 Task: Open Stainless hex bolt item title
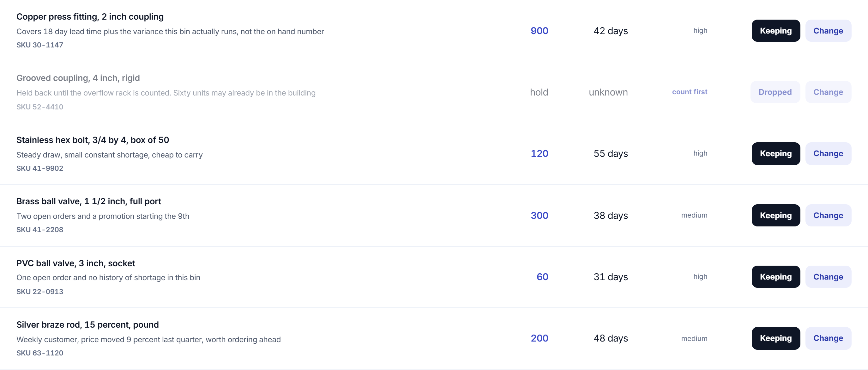pyautogui.click(x=93, y=140)
